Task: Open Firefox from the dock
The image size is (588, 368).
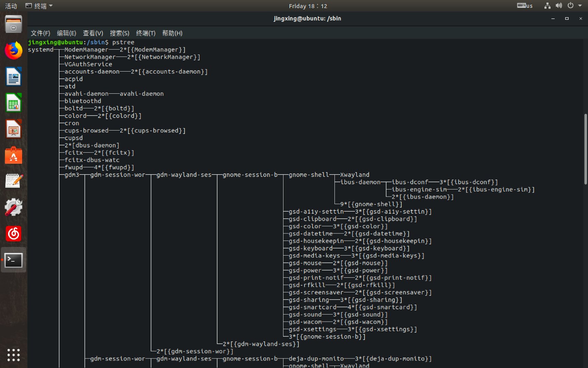Action: [x=14, y=50]
